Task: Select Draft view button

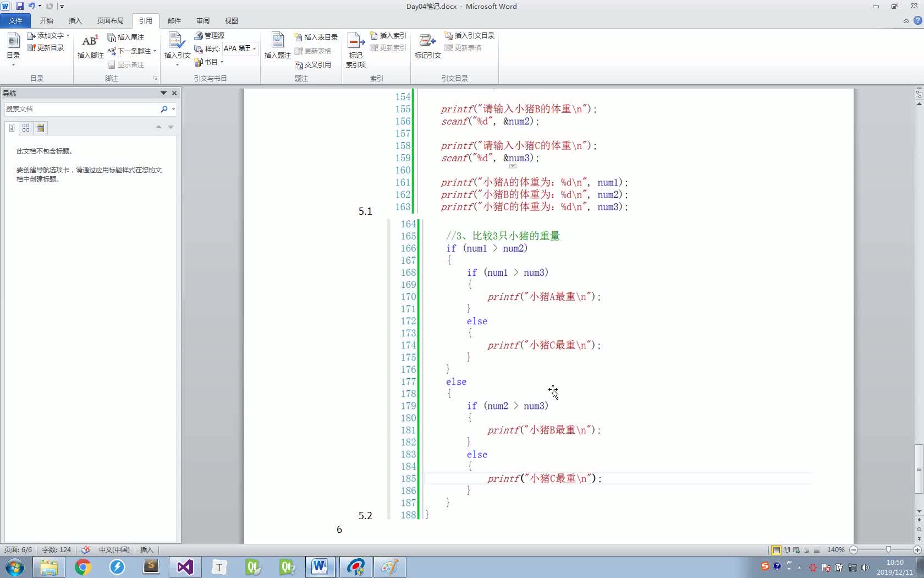Action: (817, 550)
